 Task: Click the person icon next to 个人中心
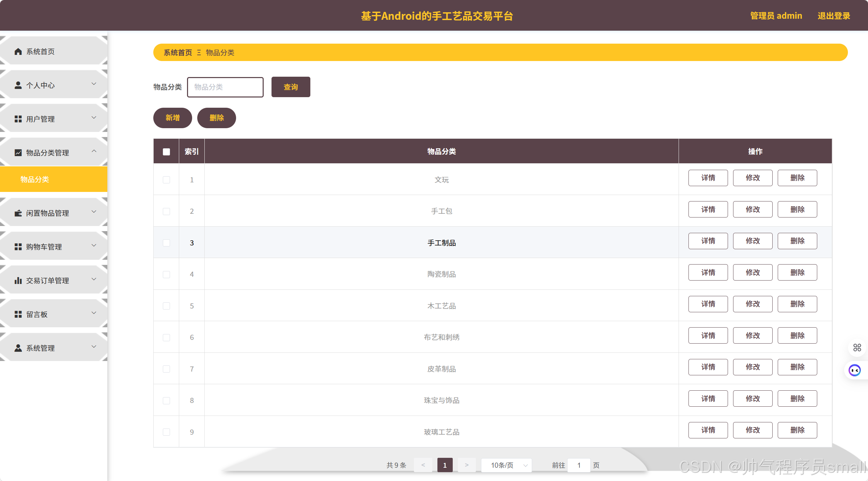[x=18, y=85]
